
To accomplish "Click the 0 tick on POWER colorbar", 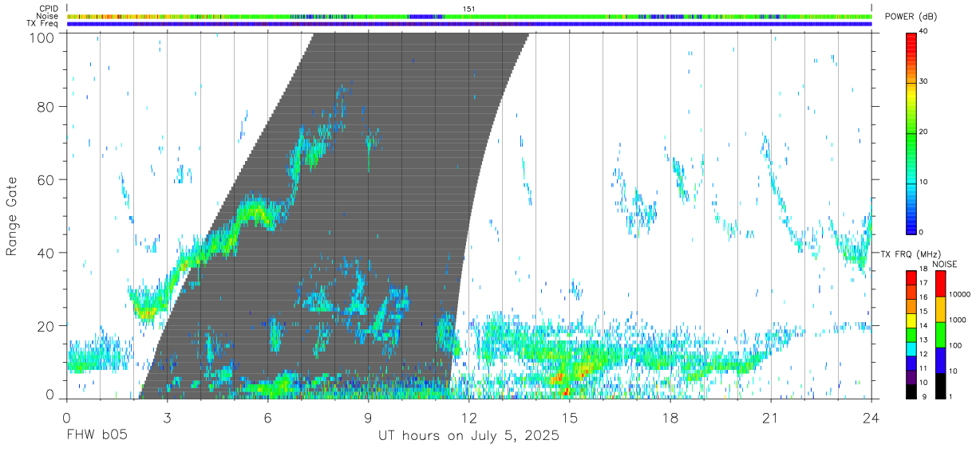I will coord(923,232).
